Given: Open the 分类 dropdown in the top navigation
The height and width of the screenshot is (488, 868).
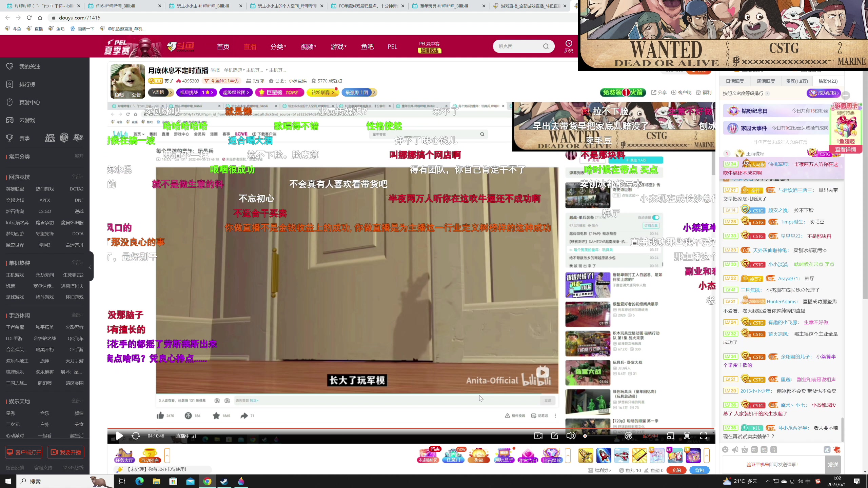Looking at the screenshot, I should tap(278, 47).
